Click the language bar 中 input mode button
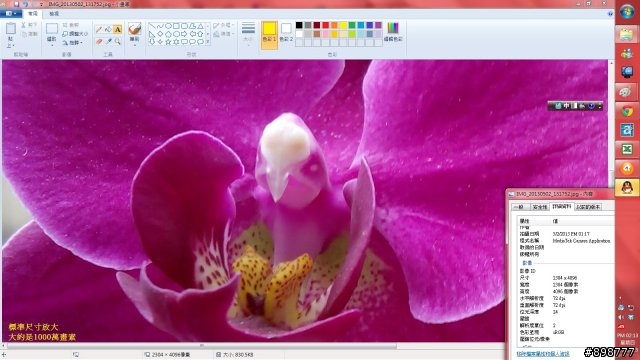 [567, 106]
